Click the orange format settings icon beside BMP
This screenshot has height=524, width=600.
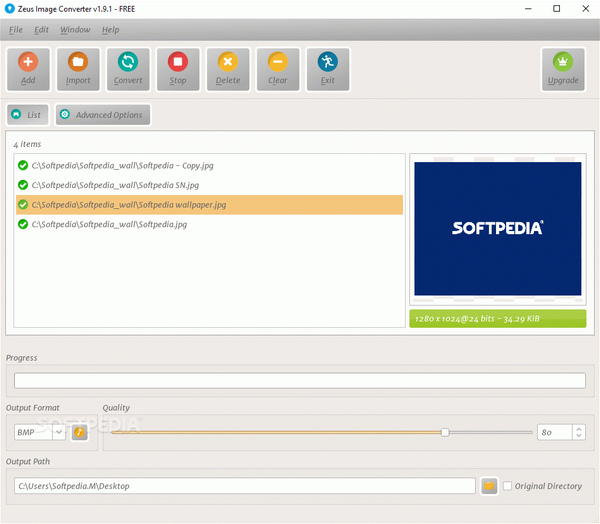click(80, 433)
